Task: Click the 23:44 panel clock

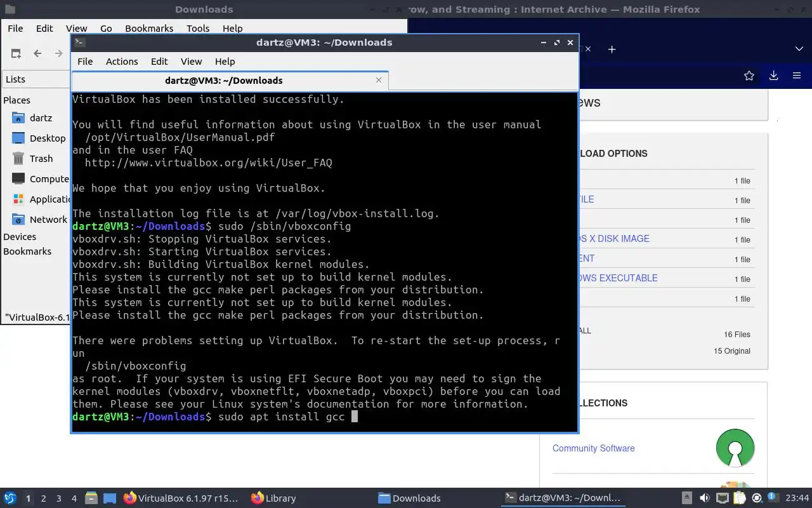Action: point(797,498)
